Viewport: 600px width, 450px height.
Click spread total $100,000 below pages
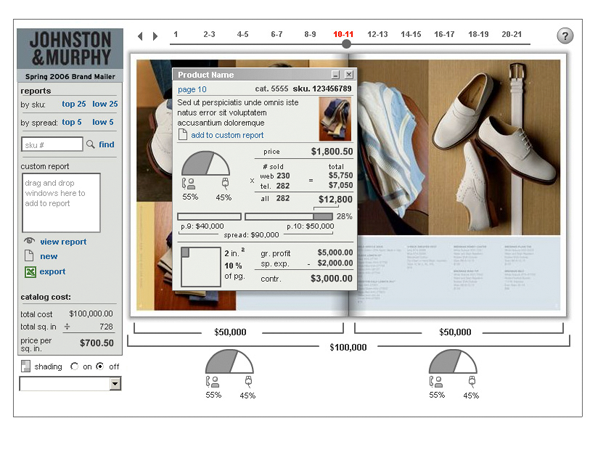pyautogui.click(x=348, y=347)
